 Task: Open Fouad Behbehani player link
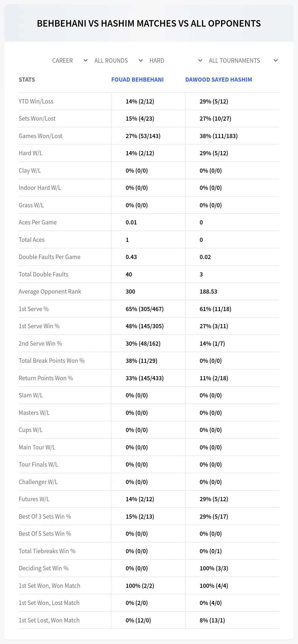[137, 80]
